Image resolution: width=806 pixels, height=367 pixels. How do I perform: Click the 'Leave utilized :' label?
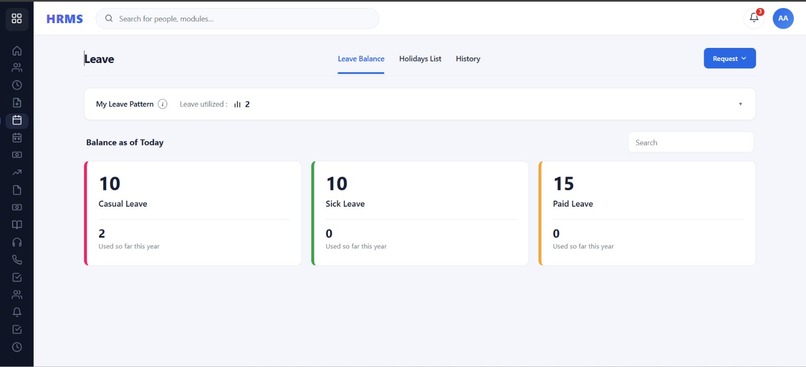coord(204,104)
